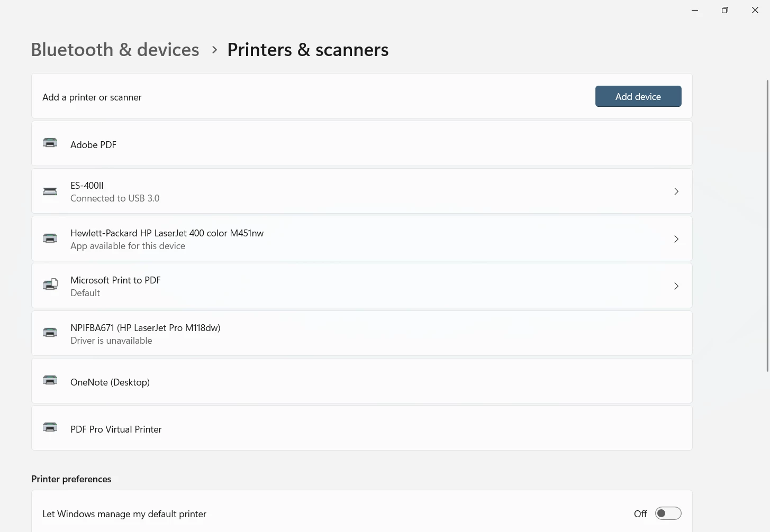Image resolution: width=770 pixels, height=532 pixels.
Task: Select the OneNote (Desktop) label
Action: pos(110,382)
